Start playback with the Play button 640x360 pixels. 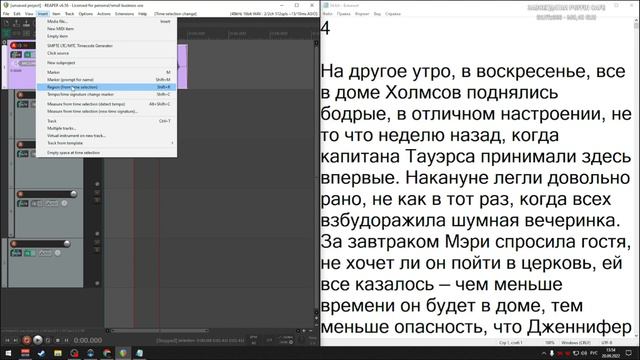(38, 340)
